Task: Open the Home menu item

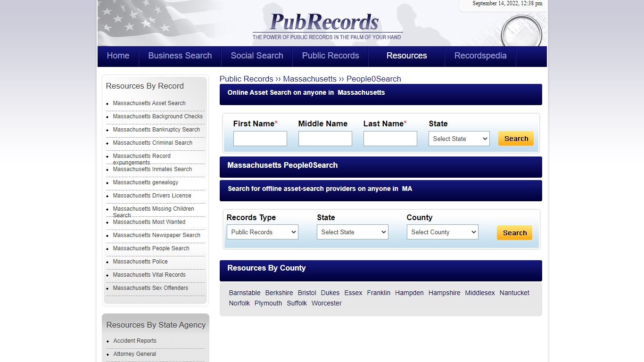Action: pos(118,56)
